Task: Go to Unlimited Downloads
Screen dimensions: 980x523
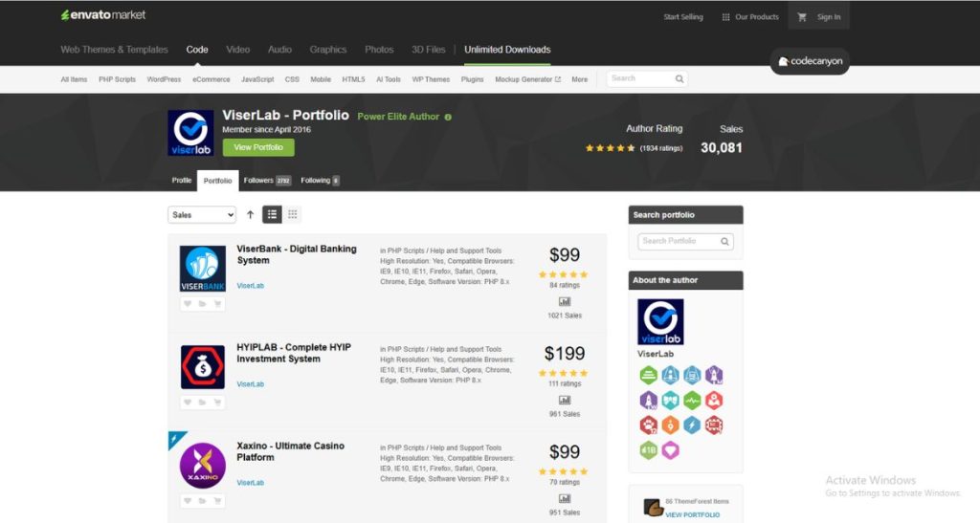Action: (507, 50)
